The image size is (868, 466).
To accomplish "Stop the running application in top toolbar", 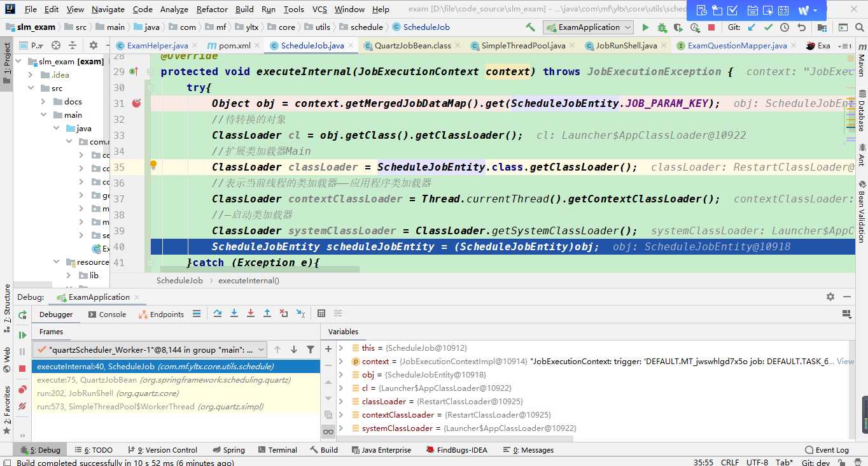I will (711, 27).
